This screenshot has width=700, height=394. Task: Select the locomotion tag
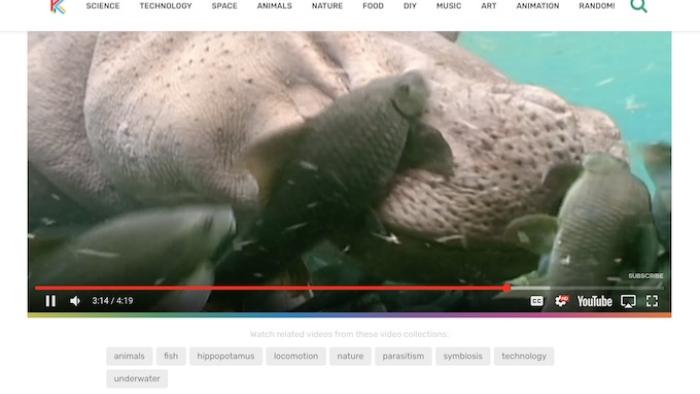point(296,356)
